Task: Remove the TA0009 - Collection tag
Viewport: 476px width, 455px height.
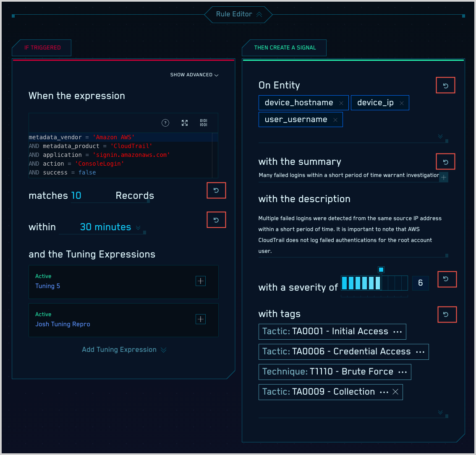Action: point(395,392)
